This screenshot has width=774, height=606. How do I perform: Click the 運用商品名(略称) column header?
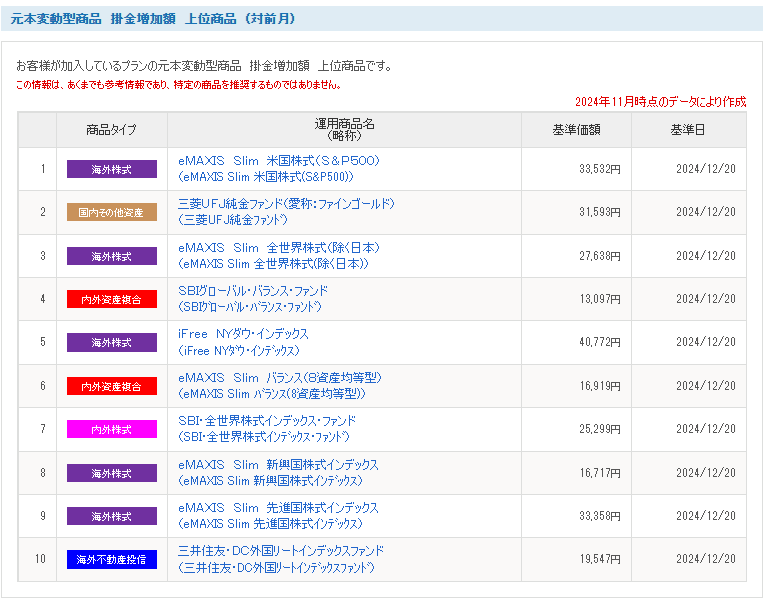click(345, 130)
